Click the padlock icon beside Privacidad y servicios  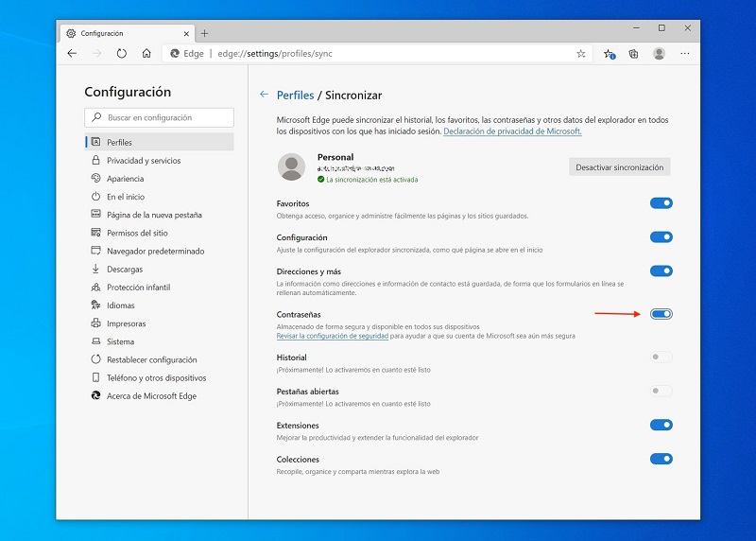point(96,160)
